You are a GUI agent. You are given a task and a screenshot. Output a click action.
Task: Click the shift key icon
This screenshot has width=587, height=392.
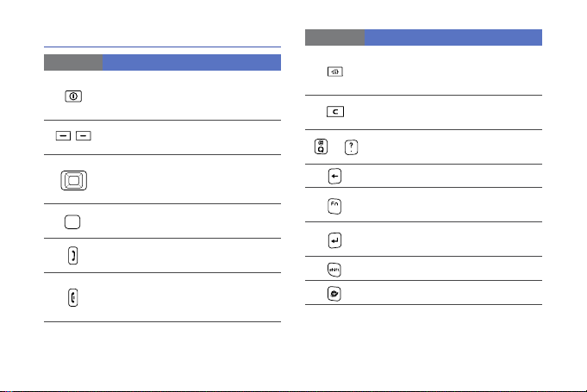pyautogui.click(x=334, y=270)
